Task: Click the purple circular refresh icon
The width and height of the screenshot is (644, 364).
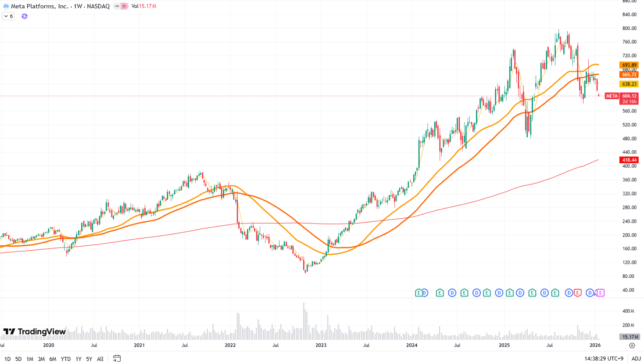Action: (25, 16)
